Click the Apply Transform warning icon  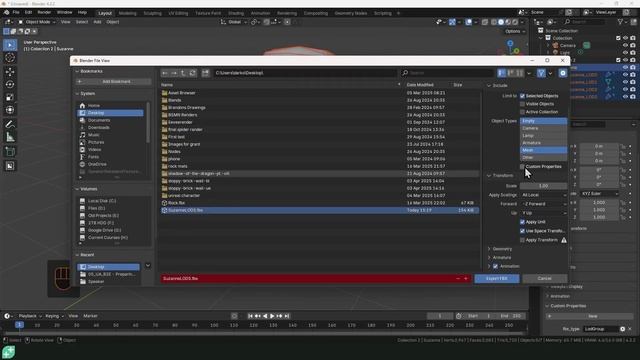tap(564, 240)
